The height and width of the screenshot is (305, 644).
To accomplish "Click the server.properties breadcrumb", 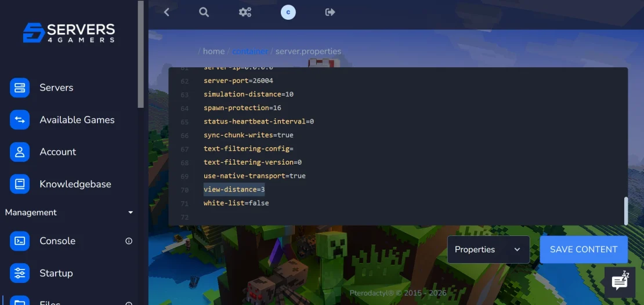I will (308, 51).
